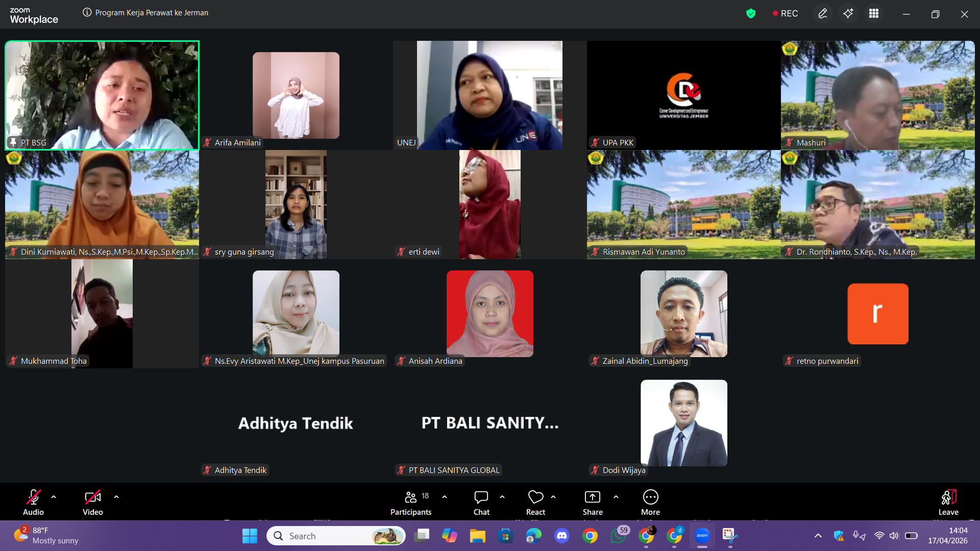The height and width of the screenshot is (551, 980).
Task: Expand the arrow beside Participants
Action: (x=445, y=497)
